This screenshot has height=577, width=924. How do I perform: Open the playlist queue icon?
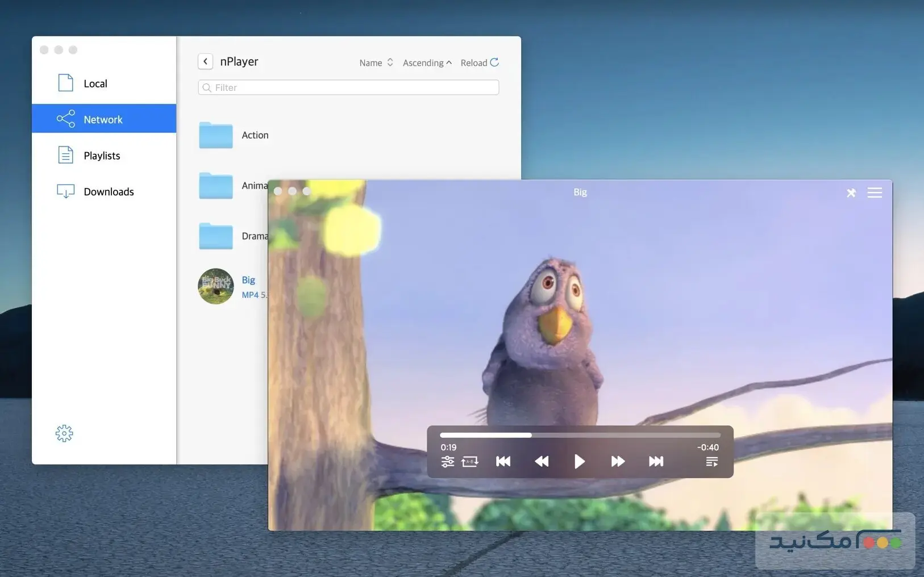(x=711, y=462)
